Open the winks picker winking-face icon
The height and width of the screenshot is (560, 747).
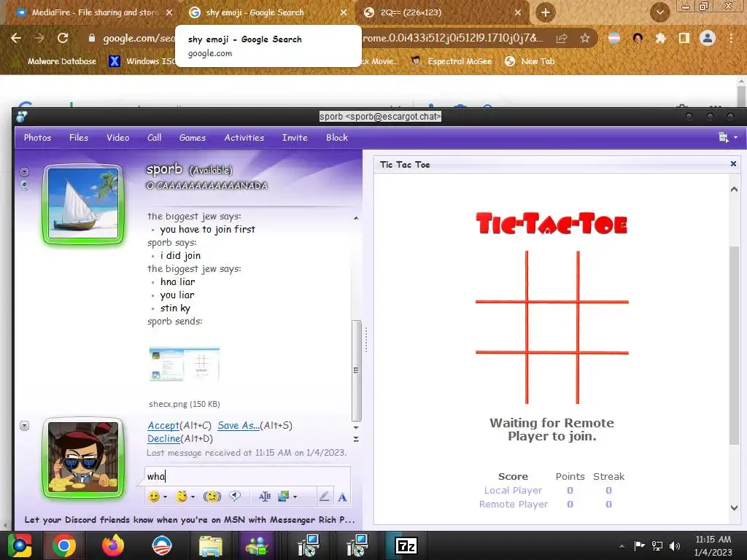pos(182,497)
